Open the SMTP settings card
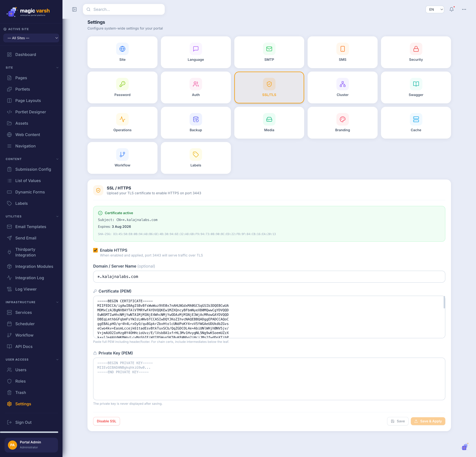Screen dimensions: 476x457 point(269,52)
